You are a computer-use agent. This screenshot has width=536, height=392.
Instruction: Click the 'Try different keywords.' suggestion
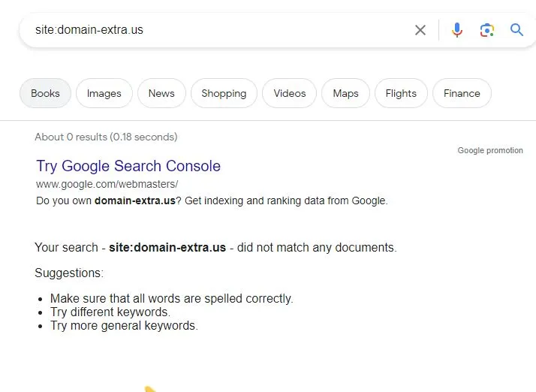click(110, 312)
